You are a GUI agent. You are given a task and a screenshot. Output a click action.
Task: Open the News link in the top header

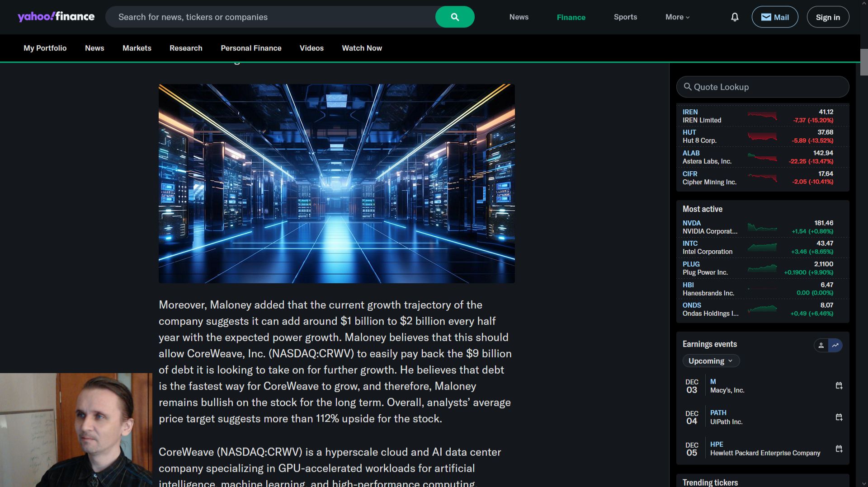(x=519, y=17)
